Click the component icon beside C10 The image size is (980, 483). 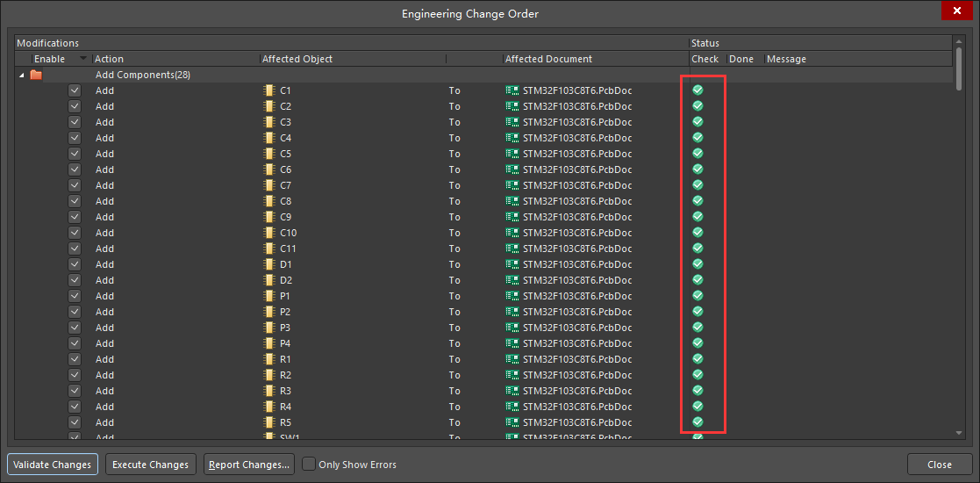click(269, 233)
